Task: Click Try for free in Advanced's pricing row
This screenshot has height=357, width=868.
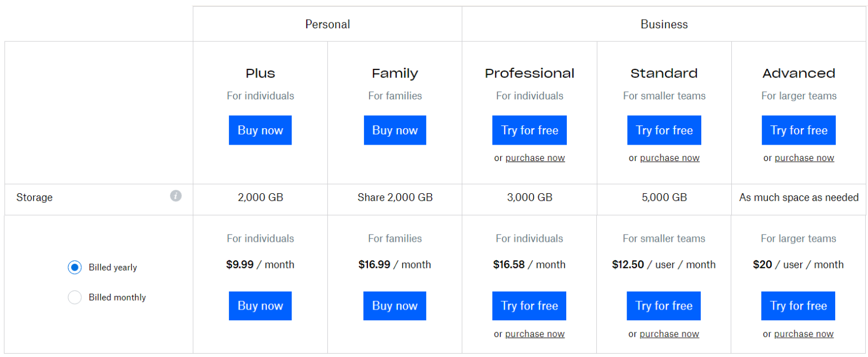Action: [x=798, y=306]
